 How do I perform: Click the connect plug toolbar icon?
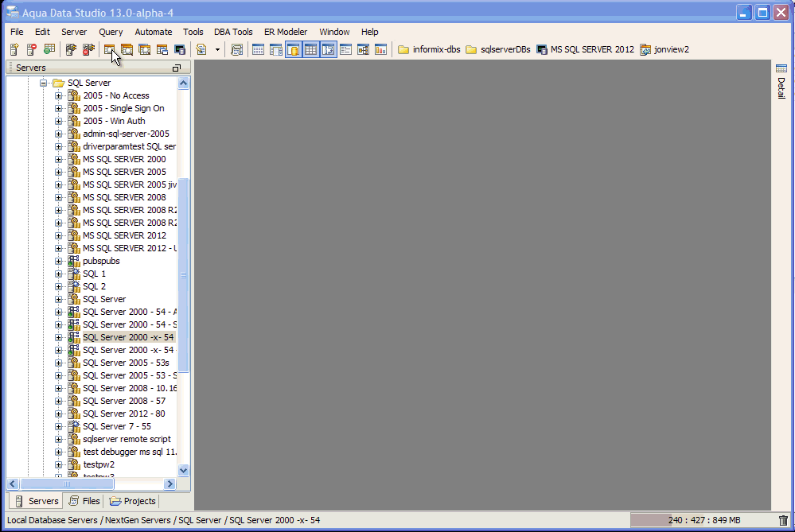click(71, 49)
